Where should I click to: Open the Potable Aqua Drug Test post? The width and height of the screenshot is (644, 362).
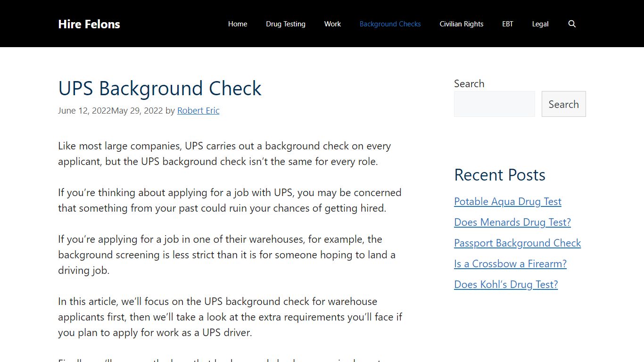[508, 202]
